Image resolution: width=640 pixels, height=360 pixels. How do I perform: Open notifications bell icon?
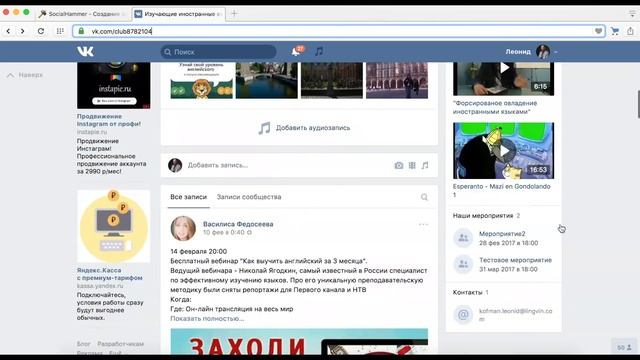pyautogui.click(x=296, y=51)
